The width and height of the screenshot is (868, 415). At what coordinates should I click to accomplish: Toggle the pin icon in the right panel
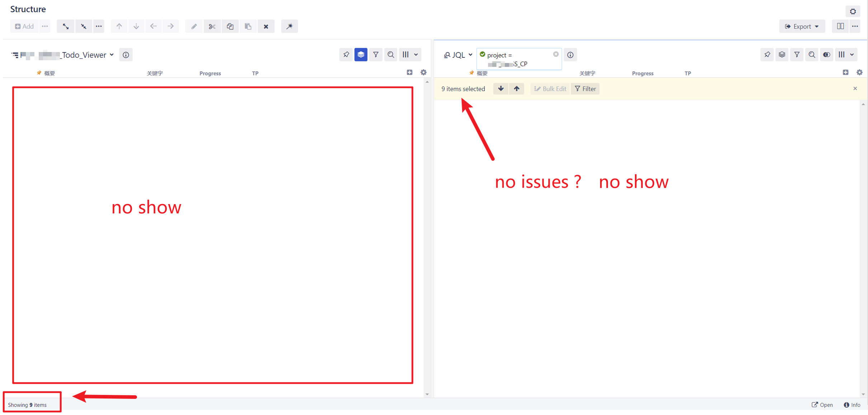pos(767,55)
